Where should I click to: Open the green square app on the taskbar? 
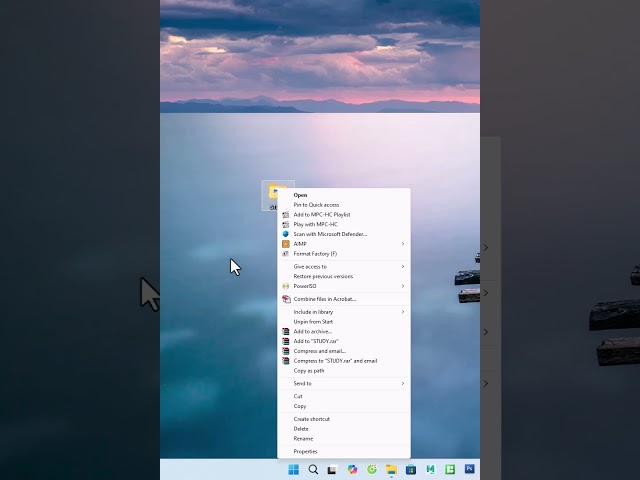click(x=450, y=469)
